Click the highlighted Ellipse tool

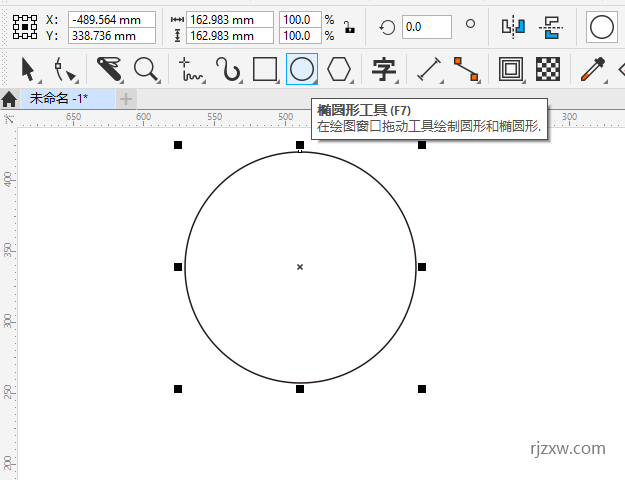tap(302, 69)
